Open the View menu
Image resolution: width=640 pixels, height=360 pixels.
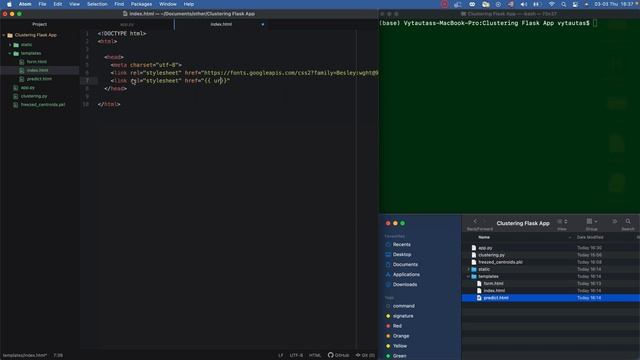pos(74,4)
